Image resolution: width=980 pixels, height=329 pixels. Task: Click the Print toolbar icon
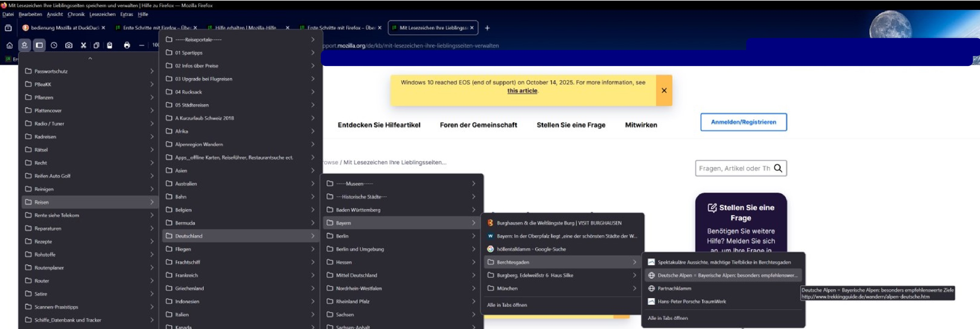pyautogui.click(x=127, y=45)
